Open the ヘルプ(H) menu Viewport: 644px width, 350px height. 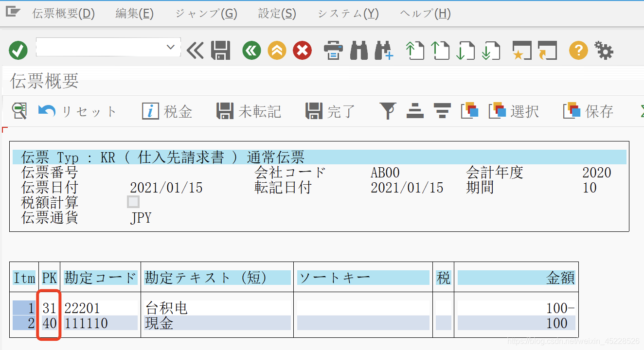click(x=425, y=14)
